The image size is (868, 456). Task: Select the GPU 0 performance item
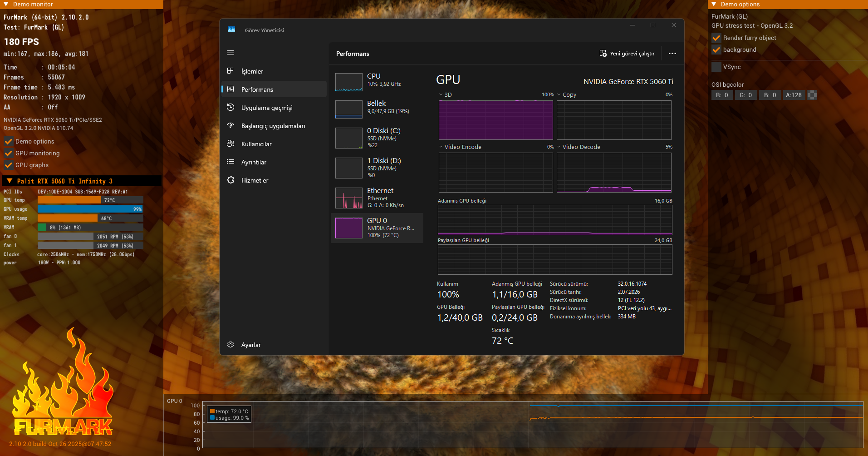click(377, 228)
